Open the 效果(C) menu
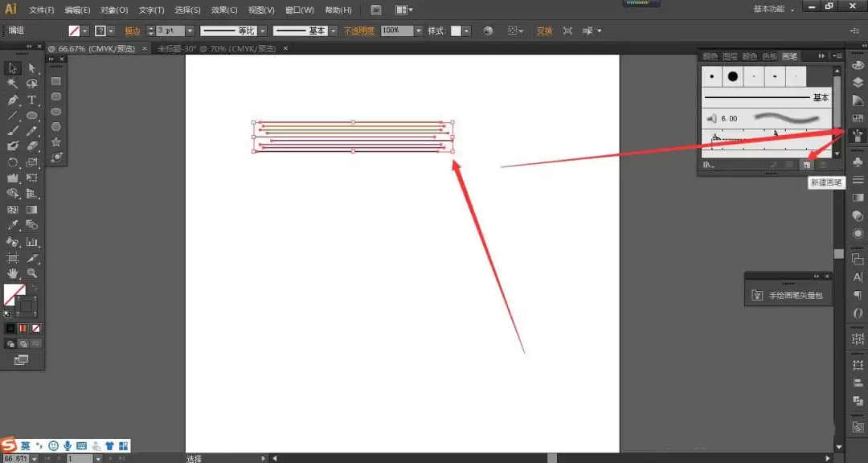The image size is (868, 463). pyautogui.click(x=224, y=10)
